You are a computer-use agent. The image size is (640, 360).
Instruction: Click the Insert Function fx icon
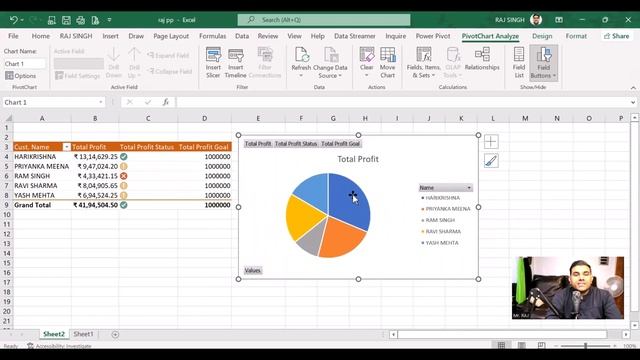point(166,102)
